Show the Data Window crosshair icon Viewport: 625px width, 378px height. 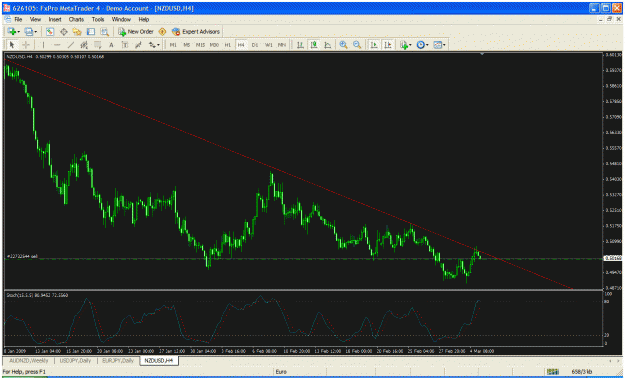coord(63,32)
